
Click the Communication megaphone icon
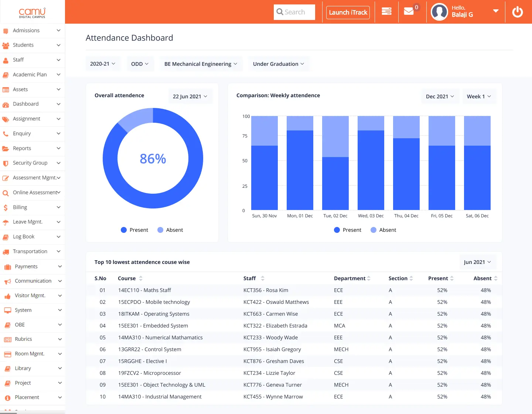7,282
